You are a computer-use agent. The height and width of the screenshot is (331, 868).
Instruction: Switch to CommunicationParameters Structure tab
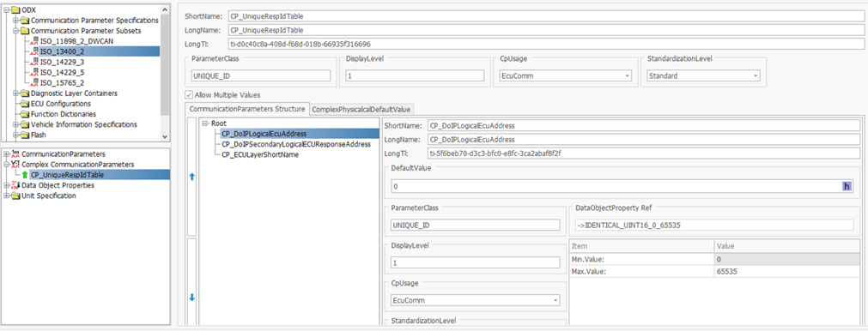247,109
